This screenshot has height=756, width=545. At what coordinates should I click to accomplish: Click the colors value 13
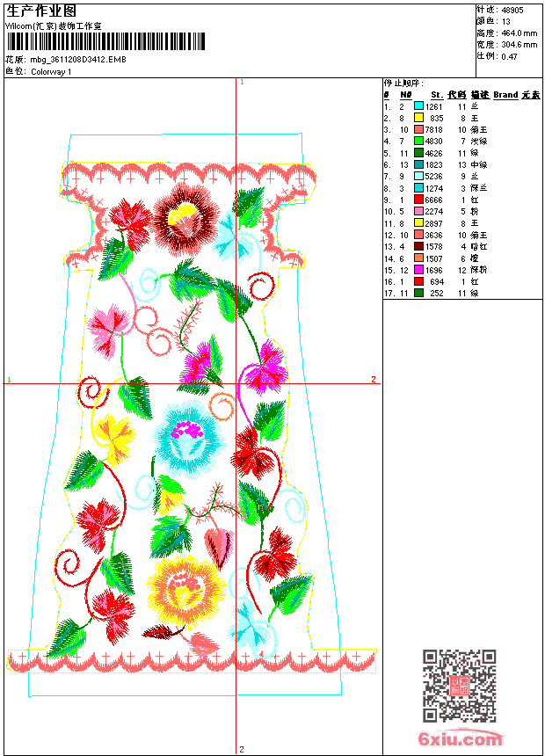(x=506, y=22)
